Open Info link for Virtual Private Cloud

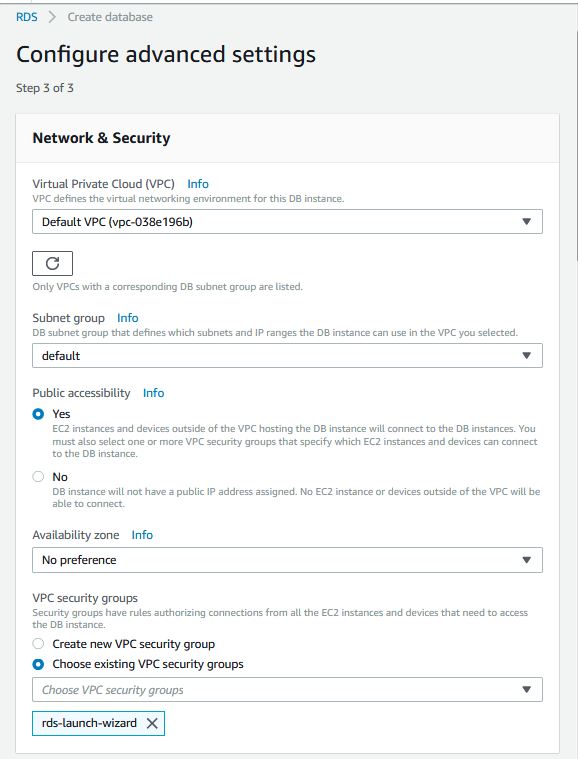click(x=198, y=184)
